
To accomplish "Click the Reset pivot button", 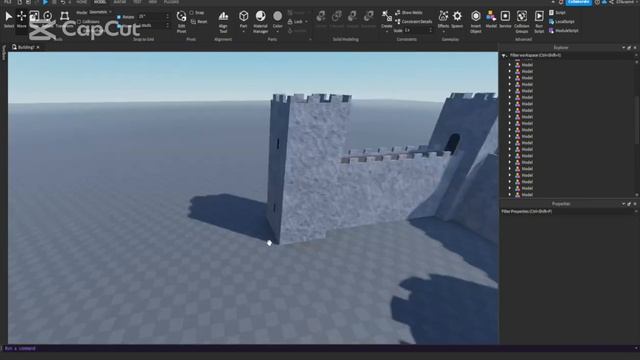I will coord(199,22).
